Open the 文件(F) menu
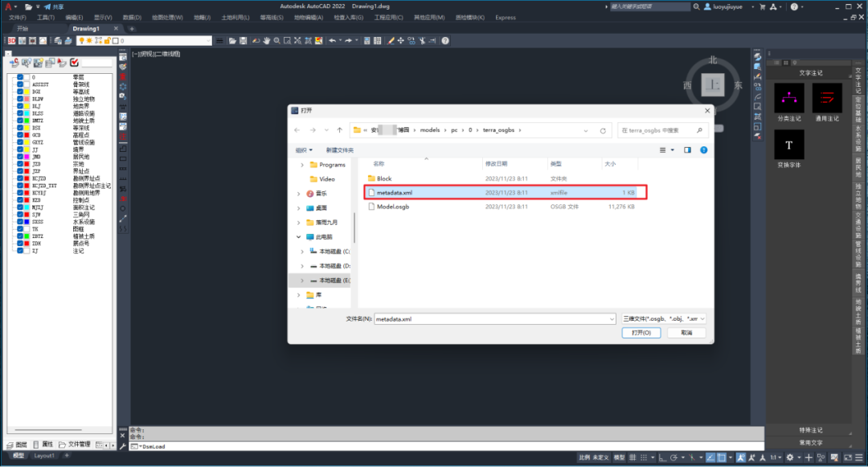868x467 pixels. (17, 18)
